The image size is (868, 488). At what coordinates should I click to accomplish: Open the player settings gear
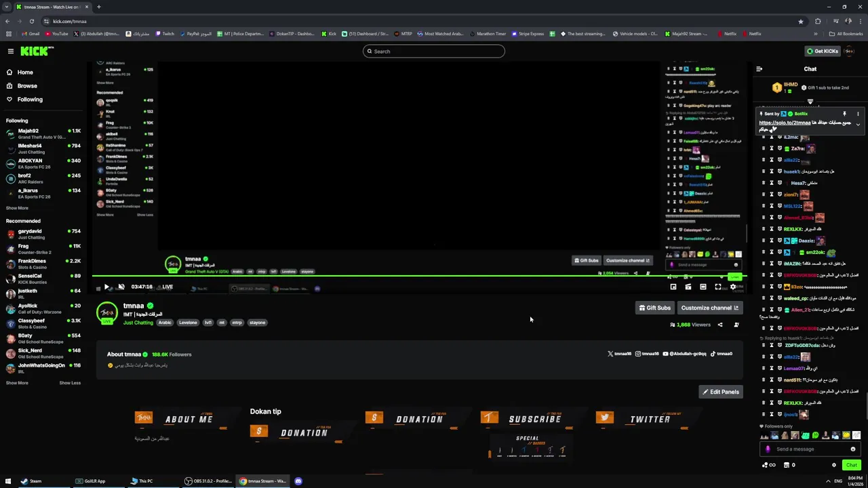coord(733,287)
